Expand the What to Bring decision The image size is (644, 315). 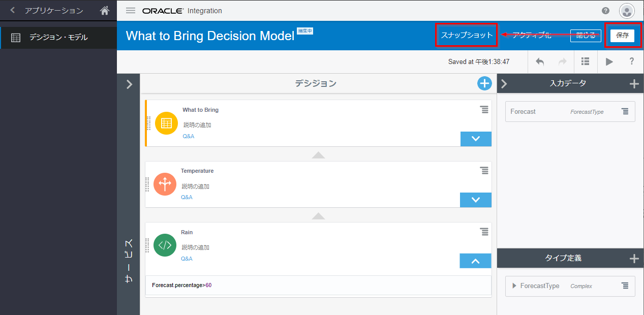pyautogui.click(x=476, y=139)
